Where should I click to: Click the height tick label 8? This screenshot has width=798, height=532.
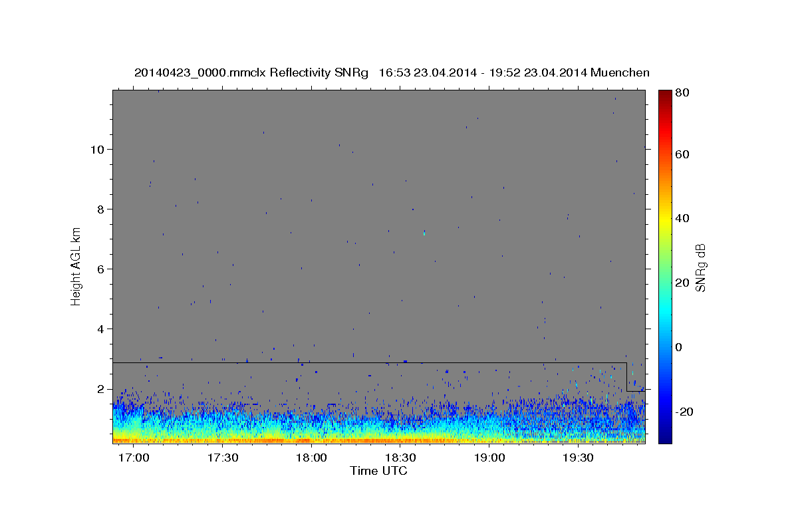[x=100, y=209]
